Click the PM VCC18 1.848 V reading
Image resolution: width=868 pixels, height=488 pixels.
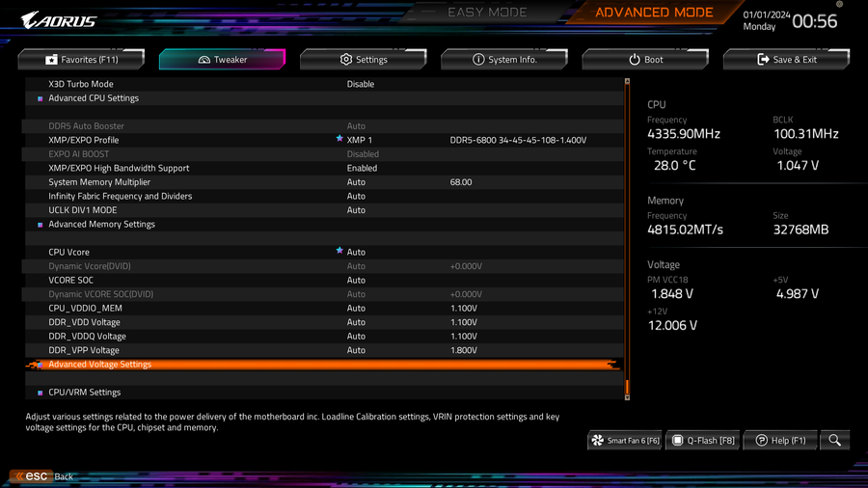(x=672, y=294)
